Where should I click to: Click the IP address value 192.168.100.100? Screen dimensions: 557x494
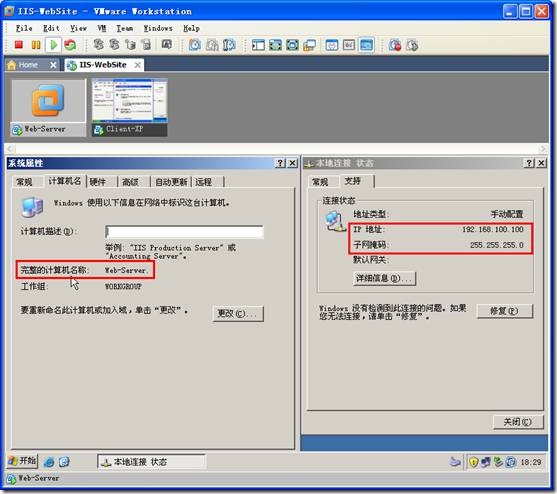tap(493, 229)
